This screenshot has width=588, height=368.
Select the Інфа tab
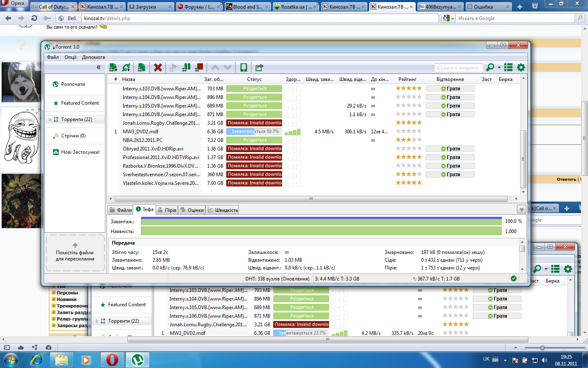[x=145, y=209]
